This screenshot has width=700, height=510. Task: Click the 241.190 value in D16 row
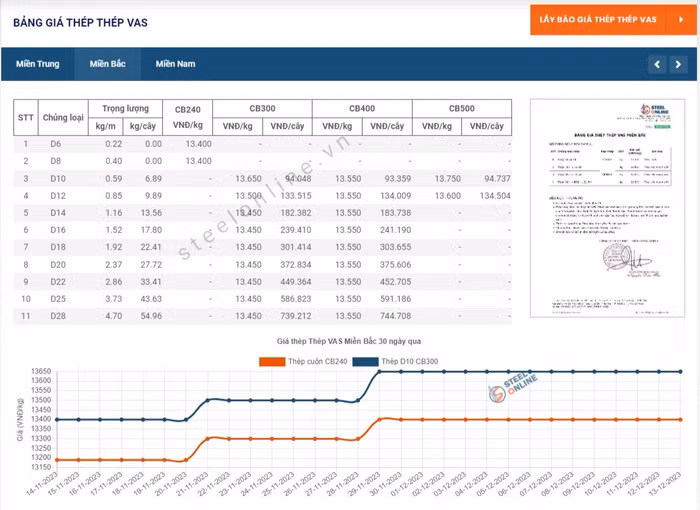396,230
